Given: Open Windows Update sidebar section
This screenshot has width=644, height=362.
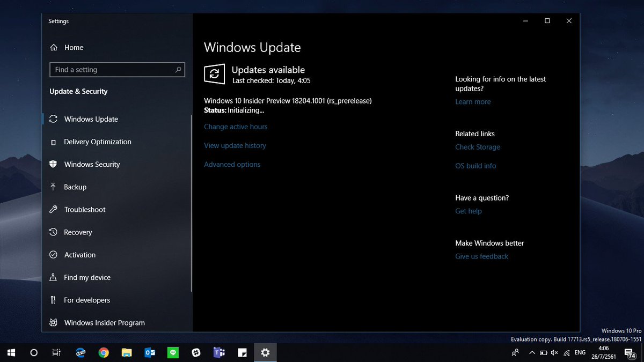Looking at the screenshot, I should [x=117, y=119].
